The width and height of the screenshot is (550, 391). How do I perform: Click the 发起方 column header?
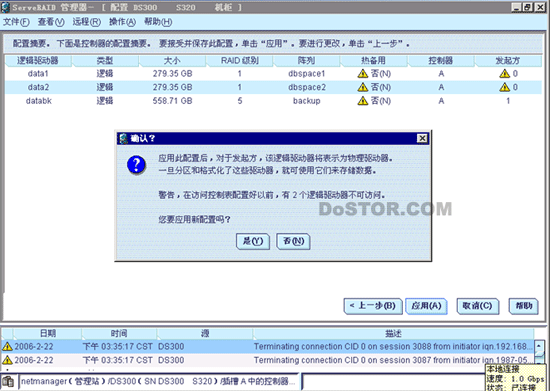pos(508,61)
